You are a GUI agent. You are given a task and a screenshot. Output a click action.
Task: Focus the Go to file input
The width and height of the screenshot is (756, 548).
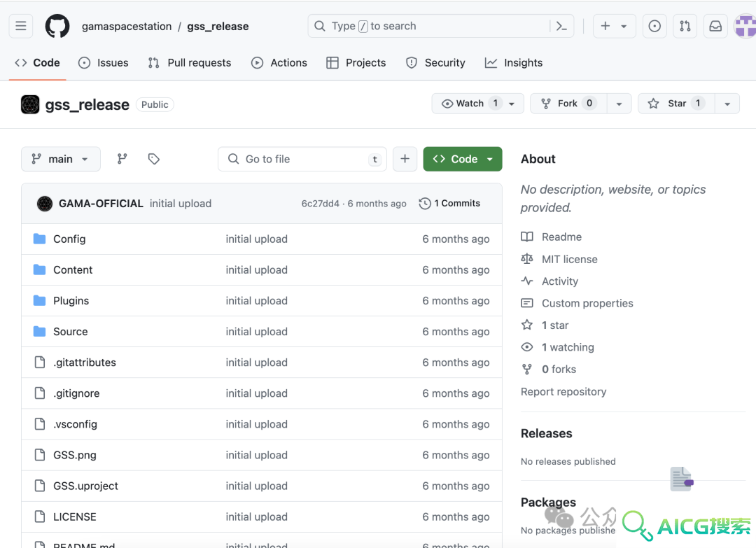302,159
